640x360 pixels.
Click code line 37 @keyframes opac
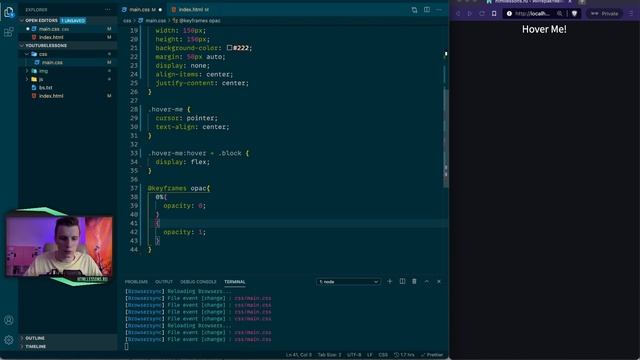coord(179,188)
